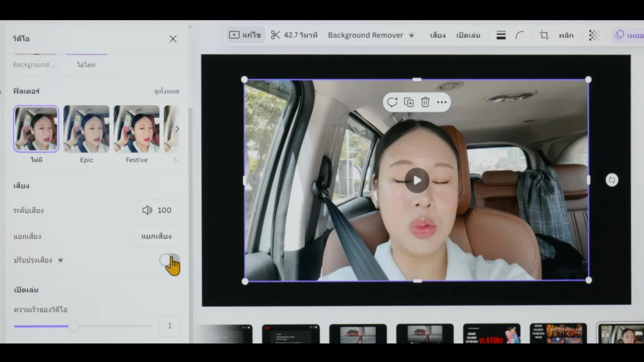This screenshot has width=644, height=362.
Task: Expand more filters with the right chevron
Action: [x=177, y=129]
